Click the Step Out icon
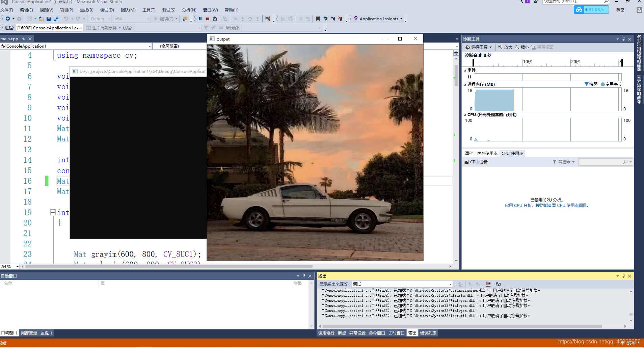Image resolution: width=644 pixels, height=348 pixels. point(258,19)
